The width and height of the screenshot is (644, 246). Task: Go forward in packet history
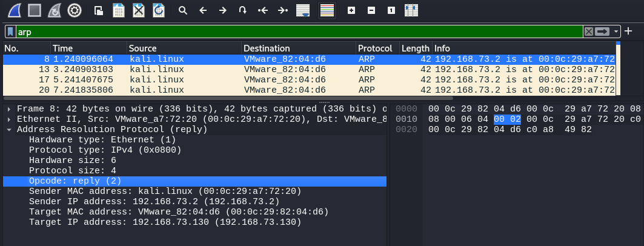[x=222, y=10]
